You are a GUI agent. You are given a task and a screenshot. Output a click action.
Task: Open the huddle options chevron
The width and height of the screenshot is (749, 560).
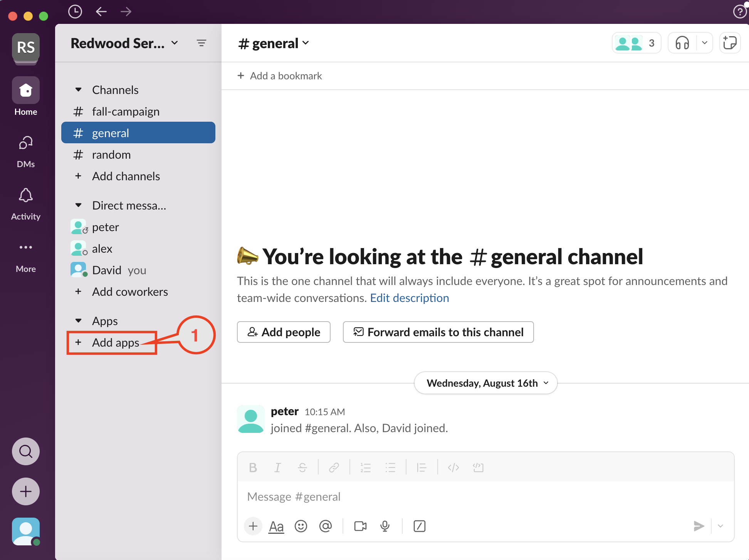click(x=705, y=43)
